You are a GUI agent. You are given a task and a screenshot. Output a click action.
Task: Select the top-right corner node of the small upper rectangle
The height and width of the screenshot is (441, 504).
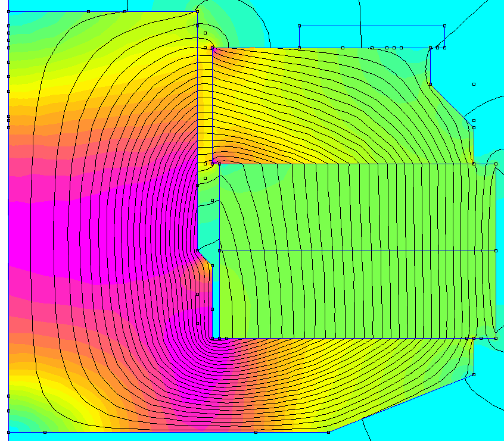pyautogui.click(x=444, y=26)
